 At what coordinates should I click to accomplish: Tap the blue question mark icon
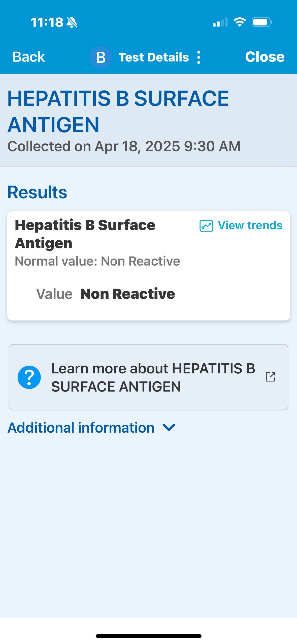click(x=29, y=377)
